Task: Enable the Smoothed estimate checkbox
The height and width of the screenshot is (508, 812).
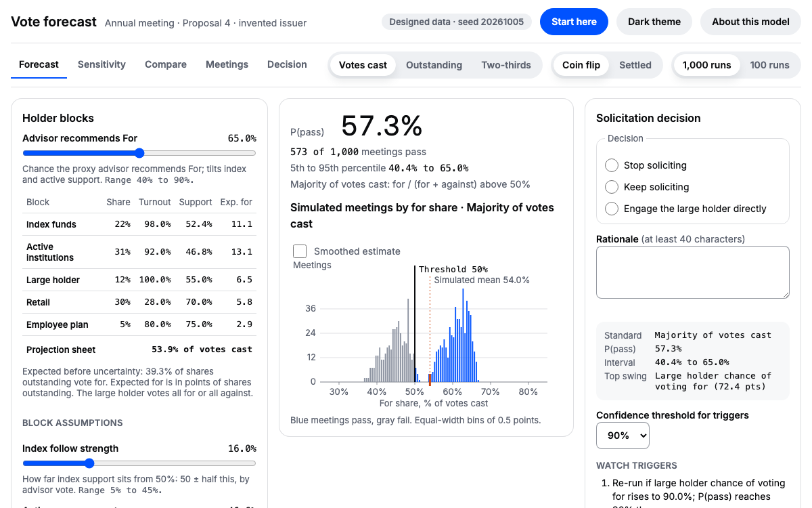Action: pyautogui.click(x=300, y=251)
